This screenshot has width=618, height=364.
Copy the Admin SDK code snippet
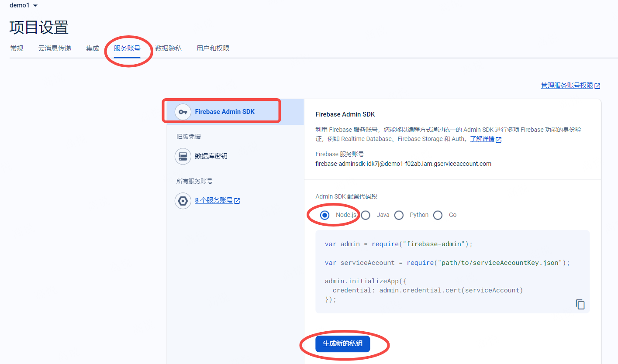tap(580, 304)
